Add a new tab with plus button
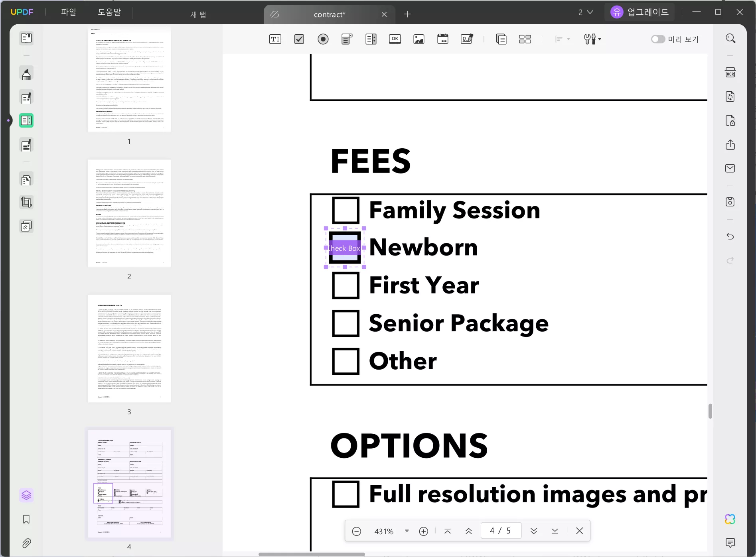The image size is (756, 557). (407, 14)
